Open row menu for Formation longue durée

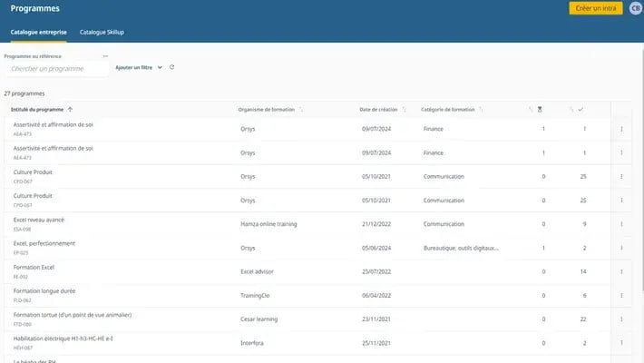pos(621,296)
